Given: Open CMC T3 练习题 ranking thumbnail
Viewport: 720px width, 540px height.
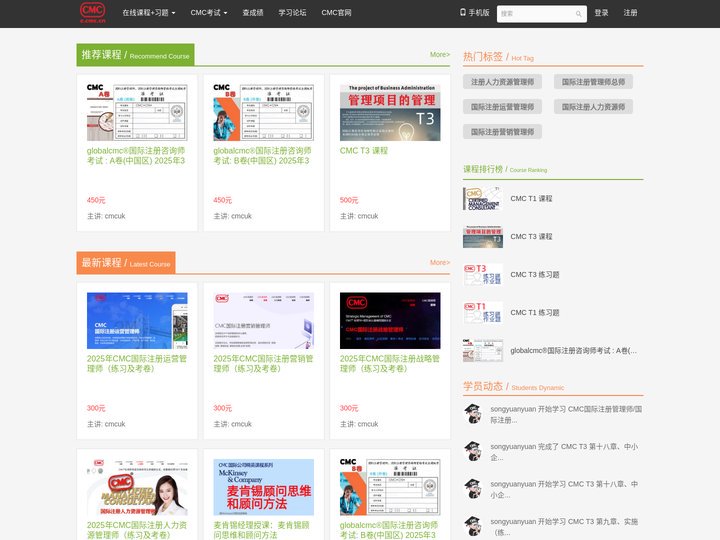Looking at the screenshot, I should pyautogui.click(x=483, y=275).
